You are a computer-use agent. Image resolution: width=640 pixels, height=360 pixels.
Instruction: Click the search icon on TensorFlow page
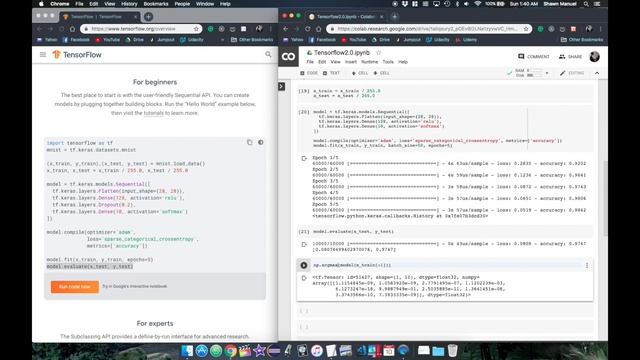pyautogui.click(x=268, y=54)
